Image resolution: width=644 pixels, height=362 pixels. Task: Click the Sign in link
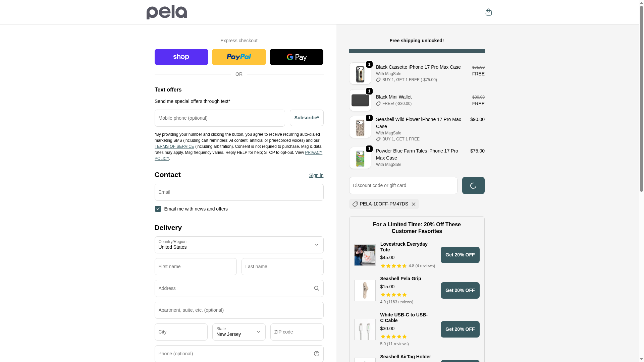(x=316, y=175)
